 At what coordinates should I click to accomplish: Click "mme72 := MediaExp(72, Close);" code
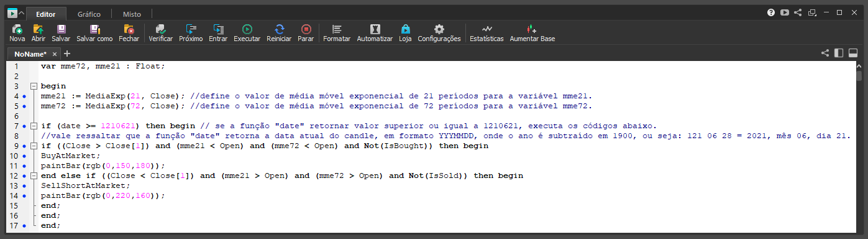113,106
